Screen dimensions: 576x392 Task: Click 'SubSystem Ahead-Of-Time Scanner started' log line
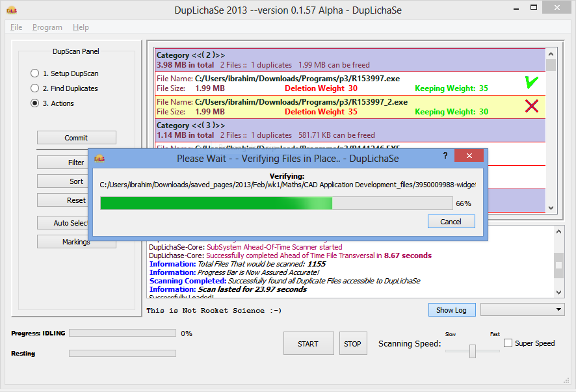[x=245, y=247]
